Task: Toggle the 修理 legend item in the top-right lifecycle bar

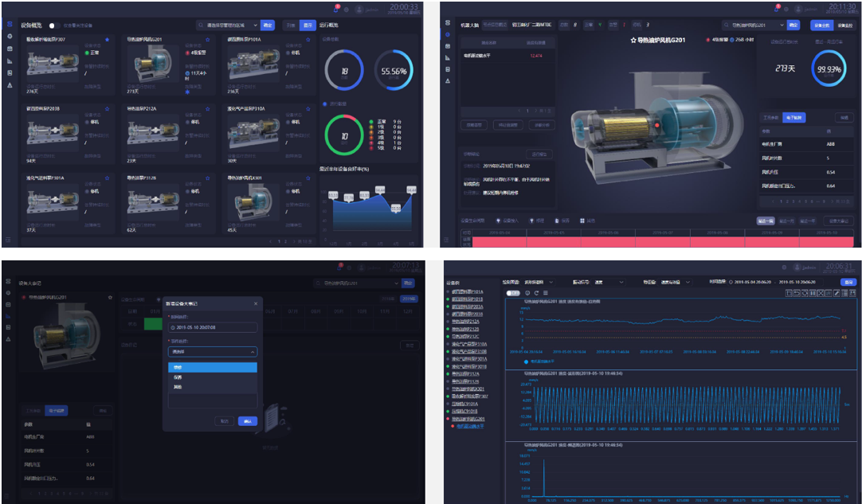Action: [x=536, y=221]
